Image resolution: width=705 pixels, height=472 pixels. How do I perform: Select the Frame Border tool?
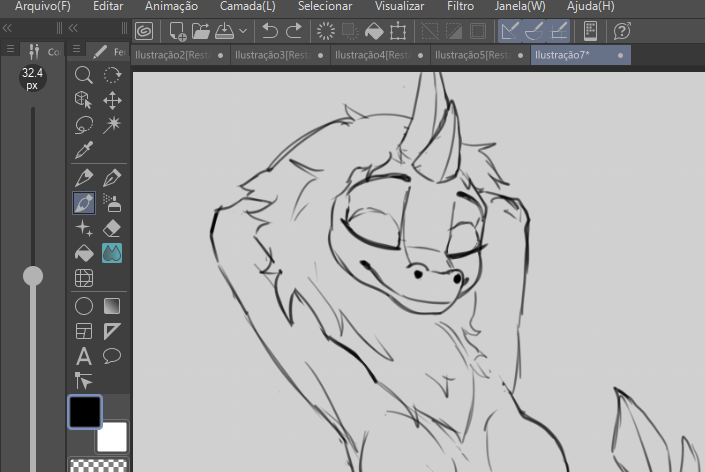tap(84, 331)
